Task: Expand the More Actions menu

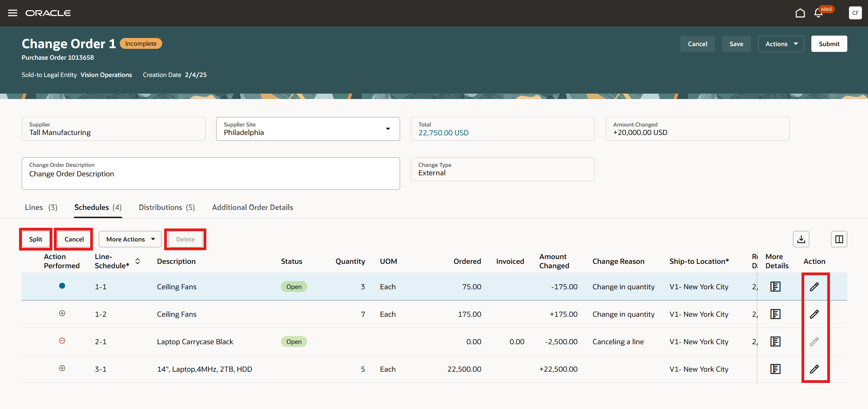Action: 130,239
